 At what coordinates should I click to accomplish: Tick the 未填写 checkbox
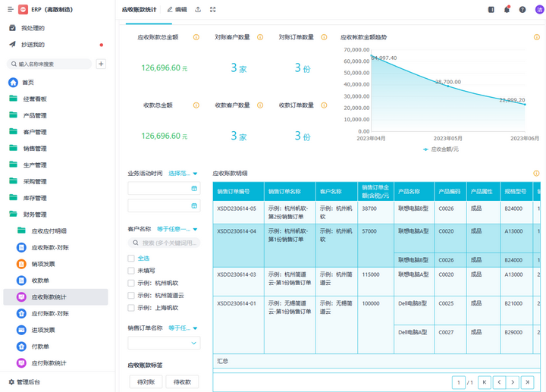point(131,271)
